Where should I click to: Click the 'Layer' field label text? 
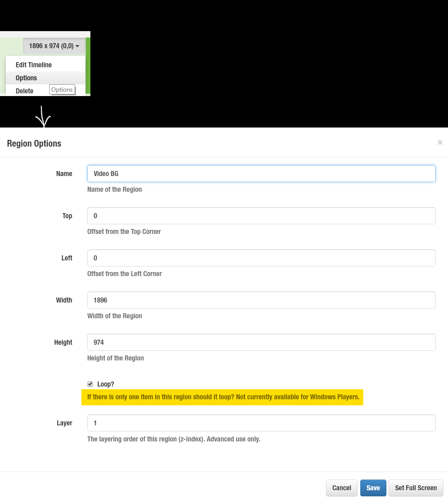pos(64,423)
